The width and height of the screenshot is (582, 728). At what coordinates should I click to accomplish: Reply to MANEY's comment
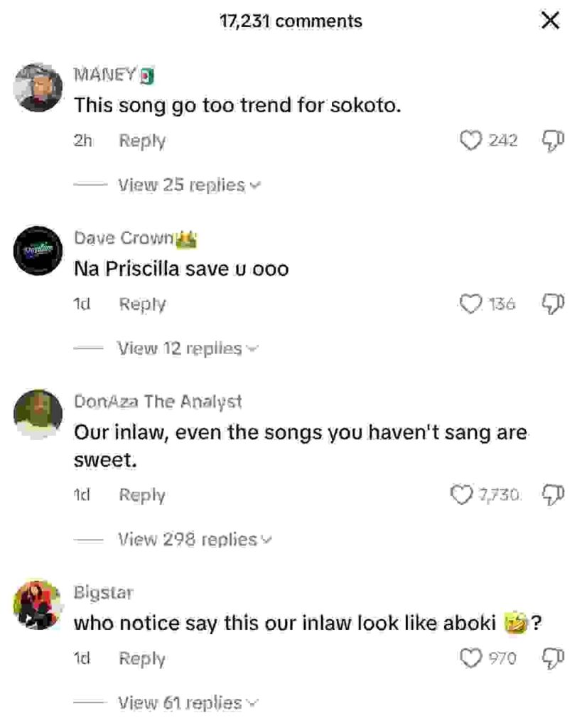[x=142, y=141]
